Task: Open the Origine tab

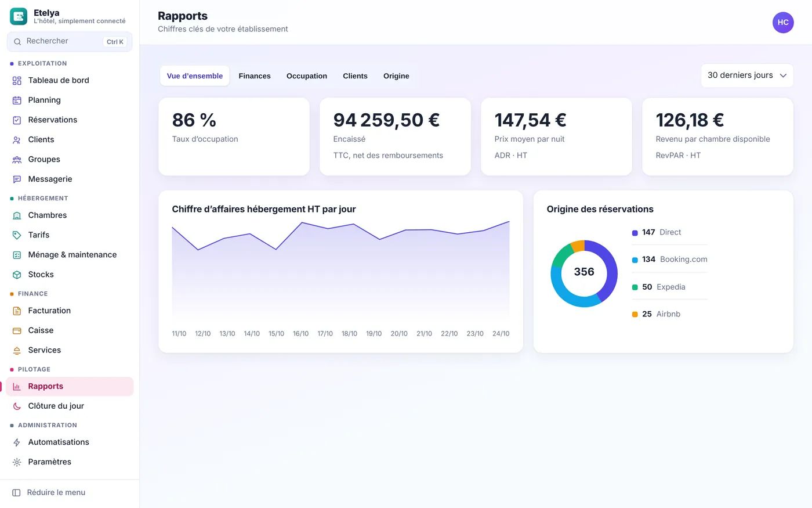Action: pos(396,76)
